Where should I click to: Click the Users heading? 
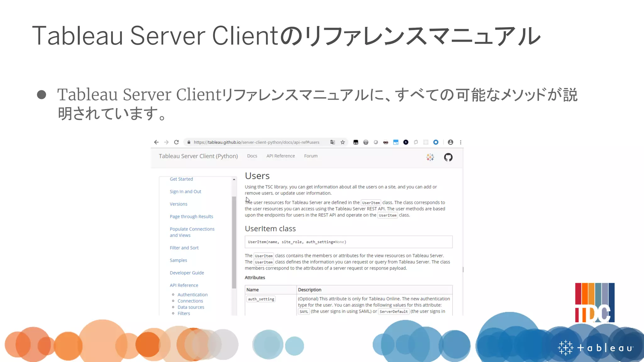[257, 176]
